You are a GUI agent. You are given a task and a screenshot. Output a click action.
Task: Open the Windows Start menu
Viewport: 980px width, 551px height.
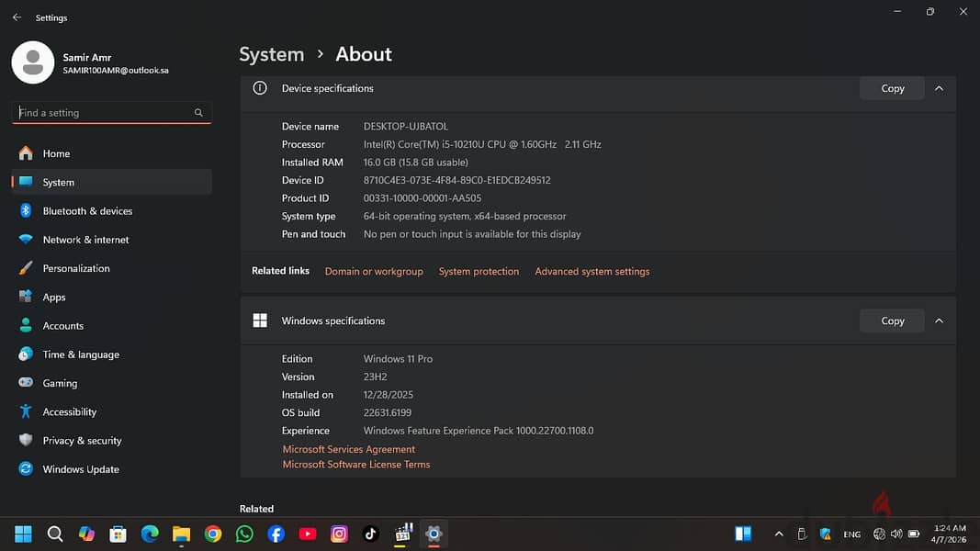click(x=23, y=534)
